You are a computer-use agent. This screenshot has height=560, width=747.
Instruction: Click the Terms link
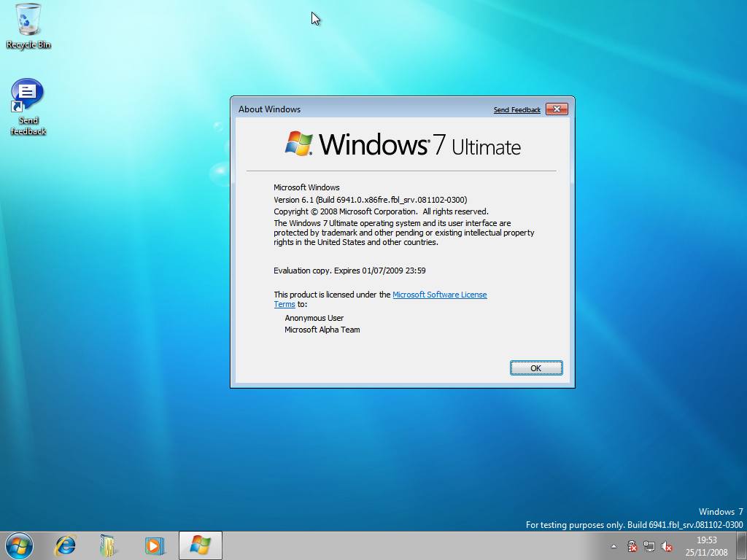point(285,304)
